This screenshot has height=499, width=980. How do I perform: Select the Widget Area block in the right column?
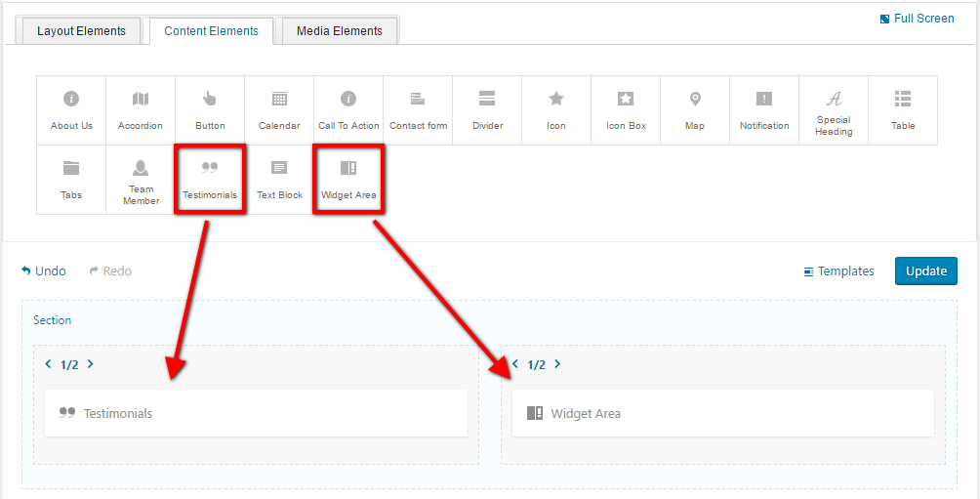[x=722, y=413]
